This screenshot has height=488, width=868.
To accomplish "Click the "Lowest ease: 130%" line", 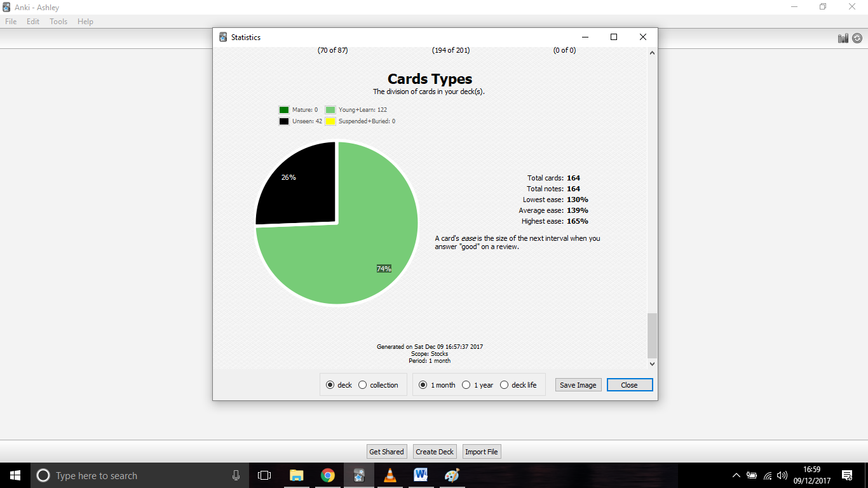I will pos(555,200).
